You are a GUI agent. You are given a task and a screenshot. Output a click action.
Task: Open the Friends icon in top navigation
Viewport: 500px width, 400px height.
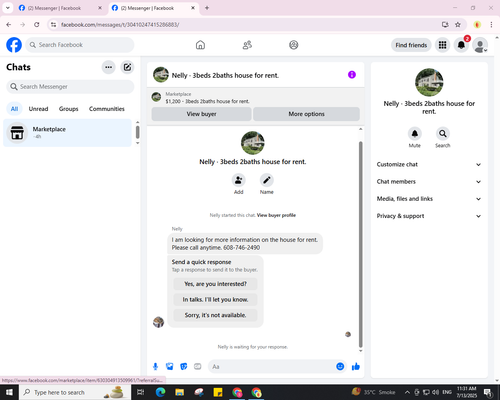247,45
